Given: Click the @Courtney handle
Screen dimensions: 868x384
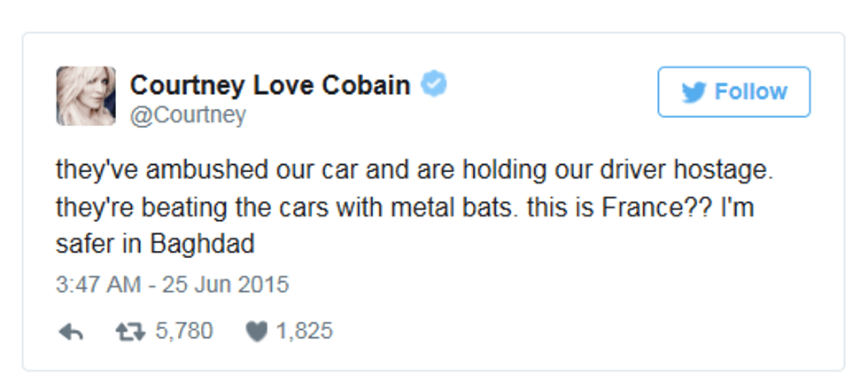Looking at the screenshot, I should pyautogui.click(x=188, y=115).
